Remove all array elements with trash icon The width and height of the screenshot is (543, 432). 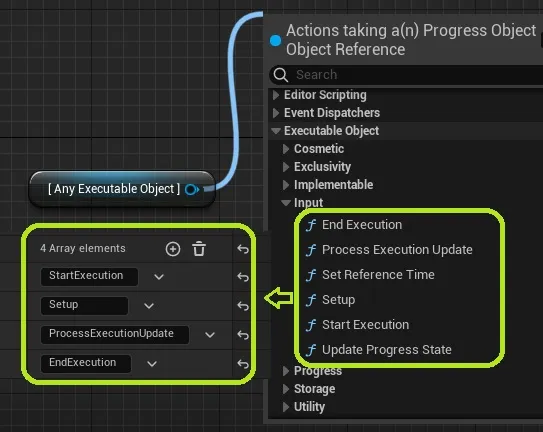click(199, 249)
